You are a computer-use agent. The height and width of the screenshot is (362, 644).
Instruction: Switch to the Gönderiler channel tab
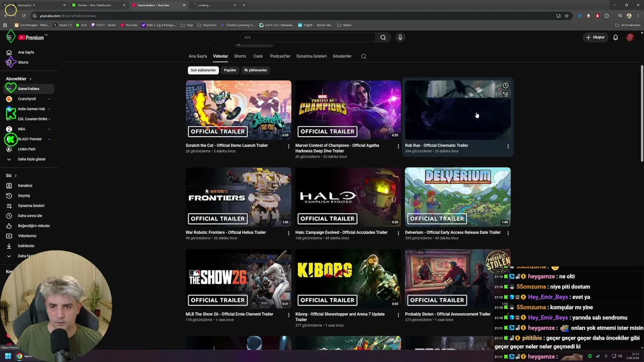point(342,56)
